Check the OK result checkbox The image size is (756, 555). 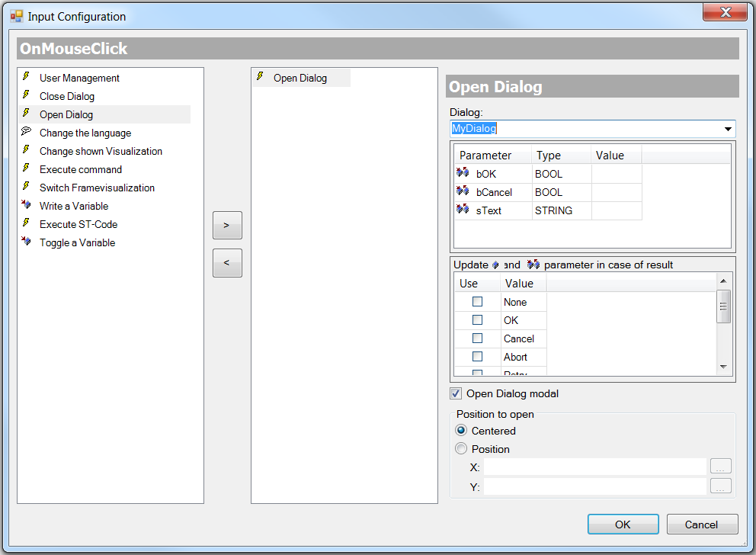477,319
